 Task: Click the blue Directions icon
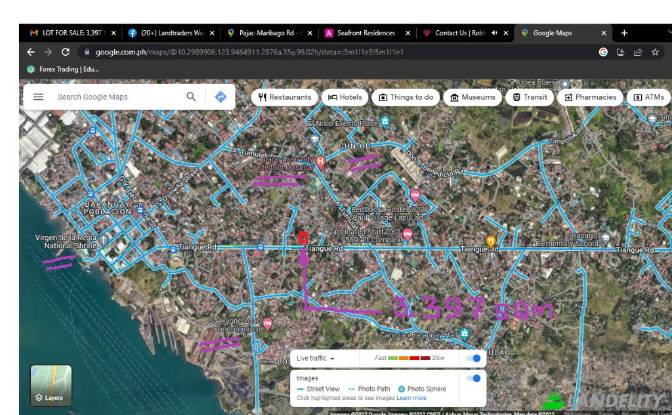click(x=220, y=97)
